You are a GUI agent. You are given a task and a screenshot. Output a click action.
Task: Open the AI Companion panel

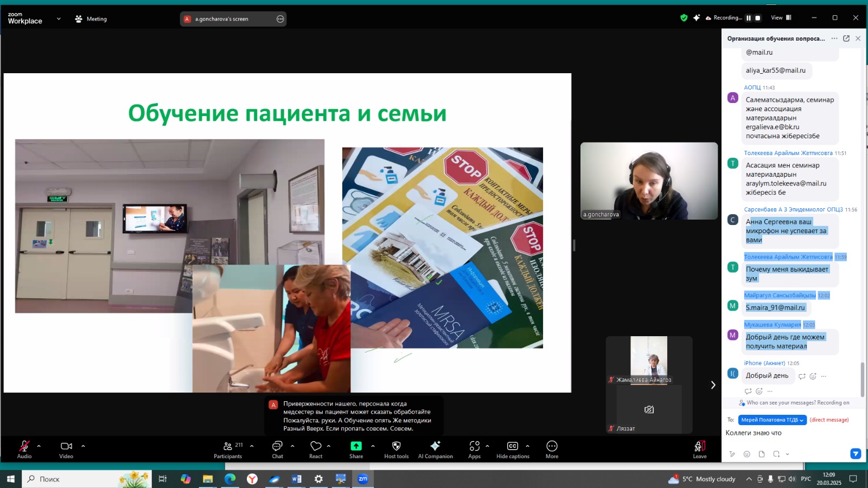coord(435,446)
